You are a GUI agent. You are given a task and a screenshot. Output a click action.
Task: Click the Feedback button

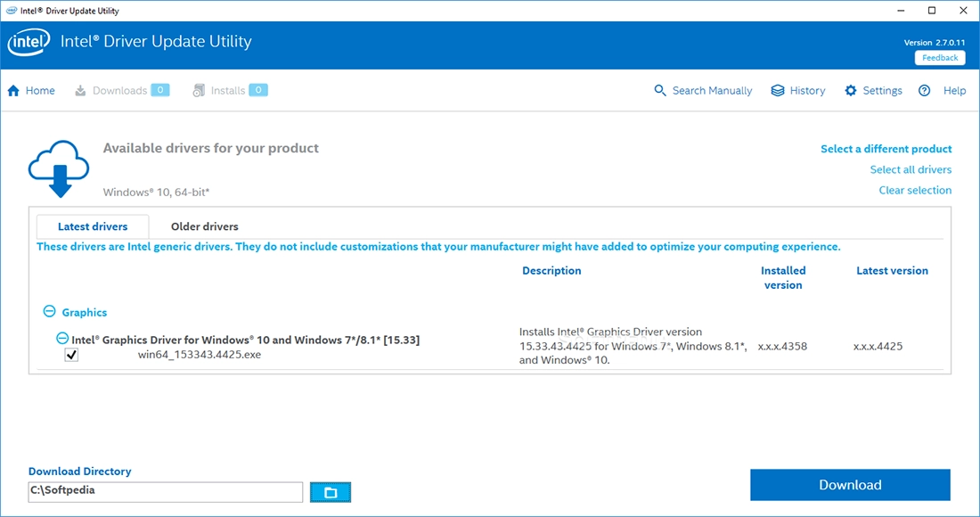coord(939,57)
